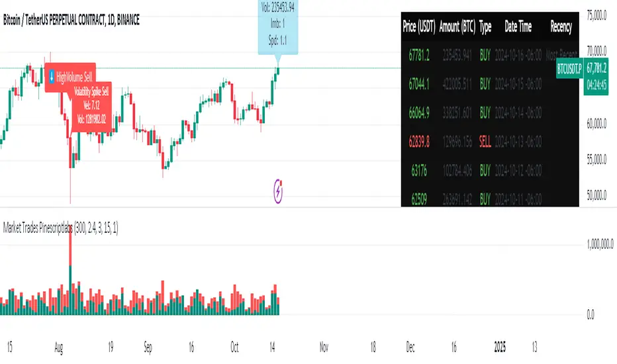
Task: Click the Price (USDT) column header
Action: click(x=419, y=29)
